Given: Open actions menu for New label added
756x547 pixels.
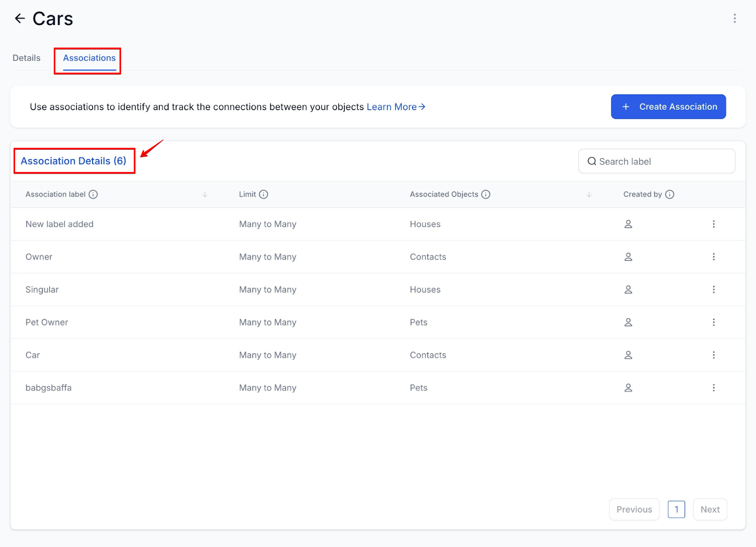Looking at the screenshot, I should tap(713, 224).
